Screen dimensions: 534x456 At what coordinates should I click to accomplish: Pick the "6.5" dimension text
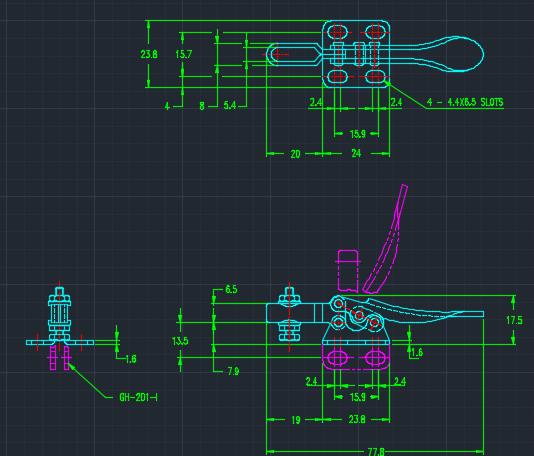[231, 289]
